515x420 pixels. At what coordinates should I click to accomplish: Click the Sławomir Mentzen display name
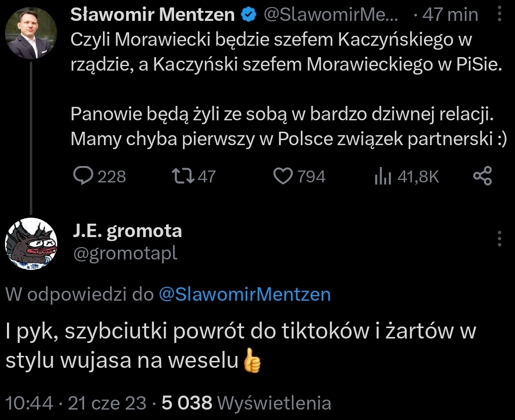pyautogui.click(x=153, y=15)
